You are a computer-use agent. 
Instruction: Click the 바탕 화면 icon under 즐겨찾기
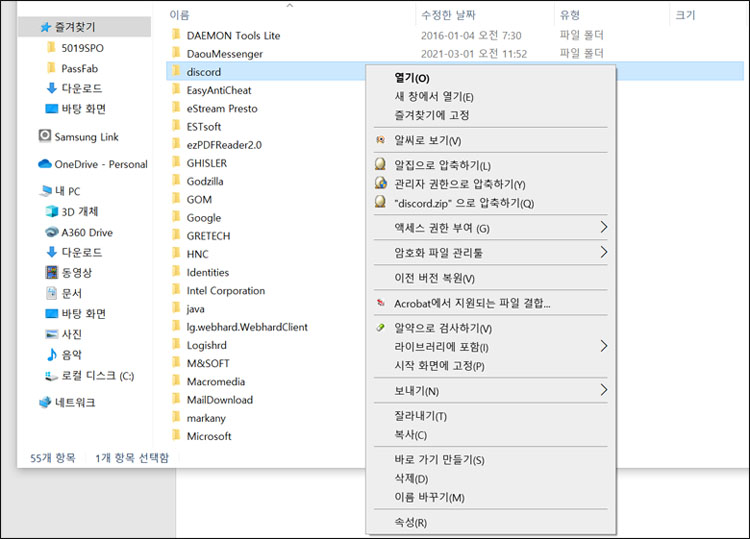(52, 109)
